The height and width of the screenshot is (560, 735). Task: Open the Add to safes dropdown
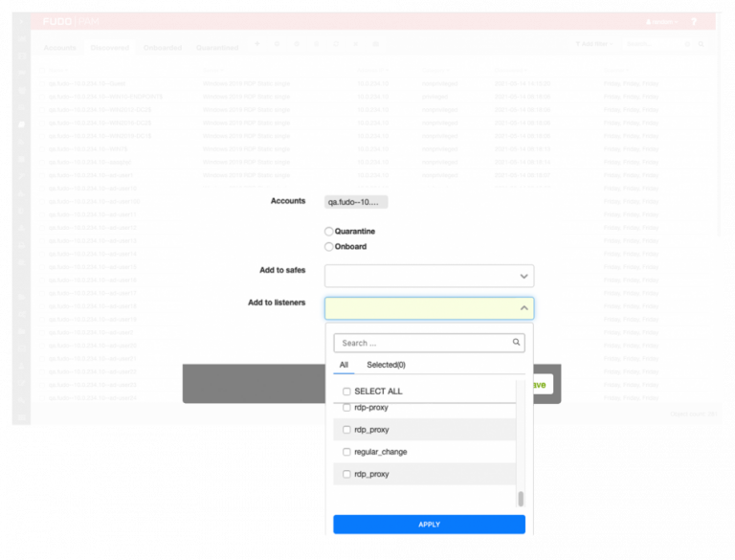pyautogui.click(x=429, y=277)
